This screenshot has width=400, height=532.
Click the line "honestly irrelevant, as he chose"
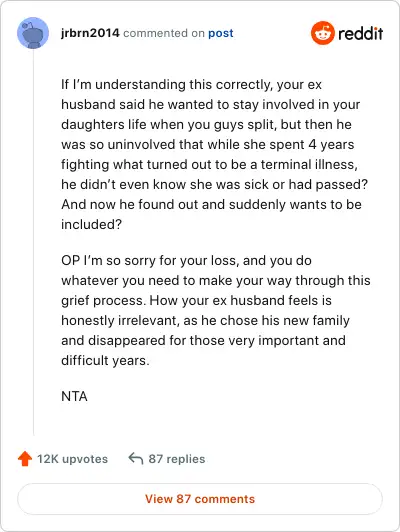(x=205, y=320)
